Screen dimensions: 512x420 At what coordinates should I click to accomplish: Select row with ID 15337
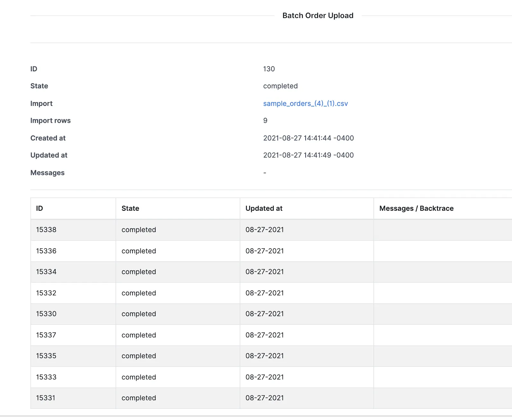point(271,335)
